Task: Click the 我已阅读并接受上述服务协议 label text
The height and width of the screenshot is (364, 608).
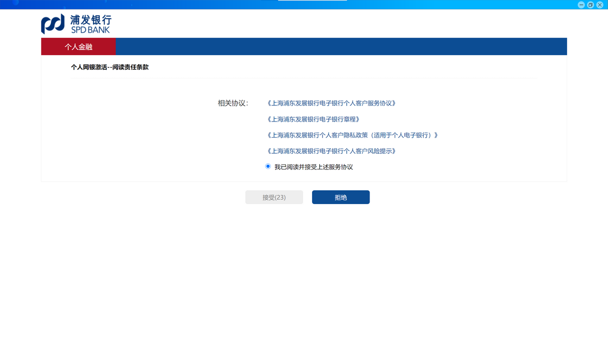Action: coord(313,167)
